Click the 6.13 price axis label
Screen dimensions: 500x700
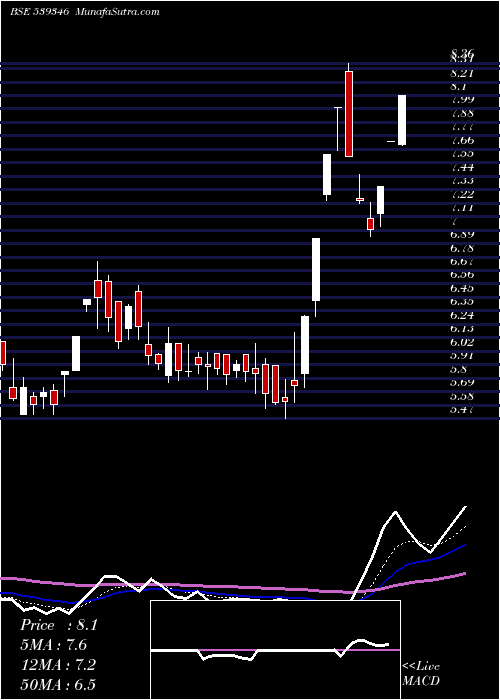pos(462,329)
